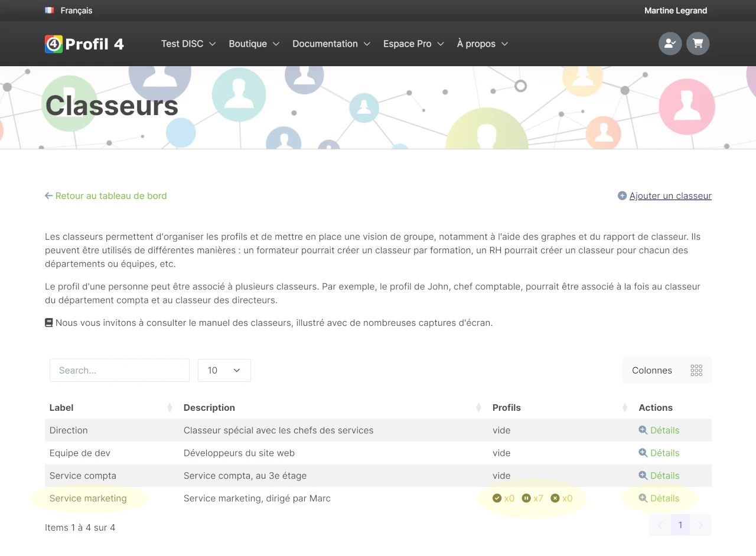Sort table by Profils column arrows
This screenshot has height=556, width=756.
pyautogui.click(x=625, y=408)
